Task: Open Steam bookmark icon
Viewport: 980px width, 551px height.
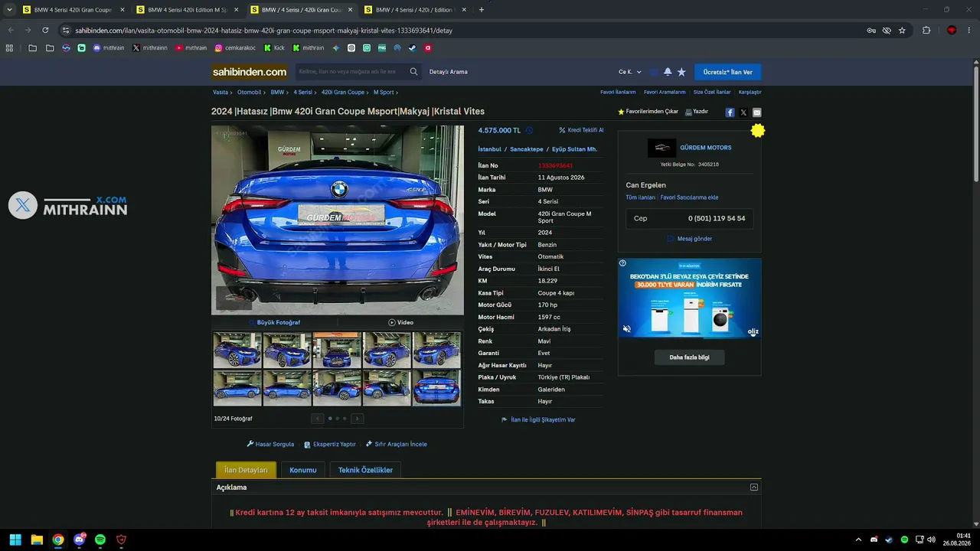Action: tap(413, 47)
